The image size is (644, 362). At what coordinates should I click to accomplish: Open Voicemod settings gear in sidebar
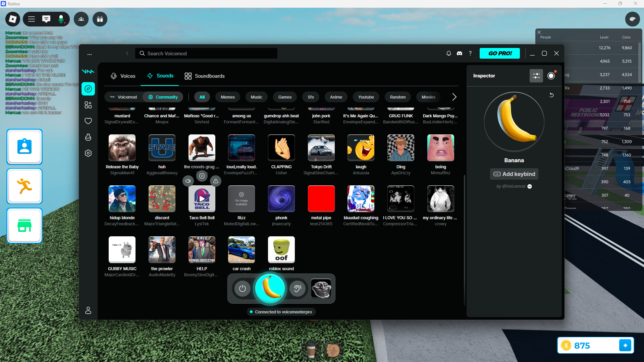[x=88, y=153]
